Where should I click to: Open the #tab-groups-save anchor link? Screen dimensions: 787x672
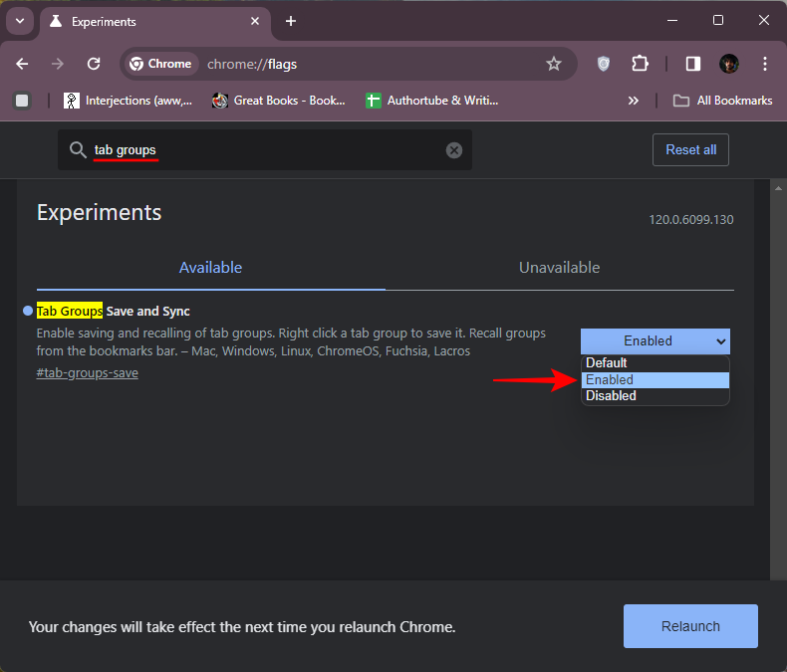[88, 373]
